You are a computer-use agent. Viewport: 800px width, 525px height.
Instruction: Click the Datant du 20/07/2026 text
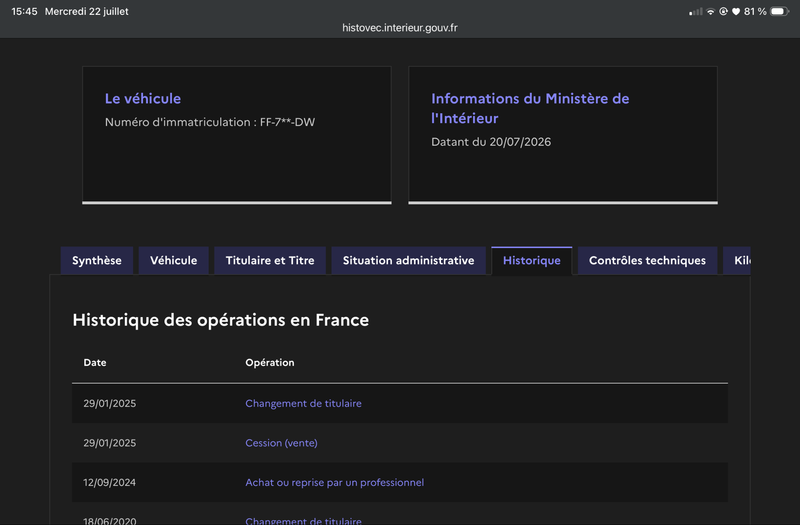coord(491,142)
